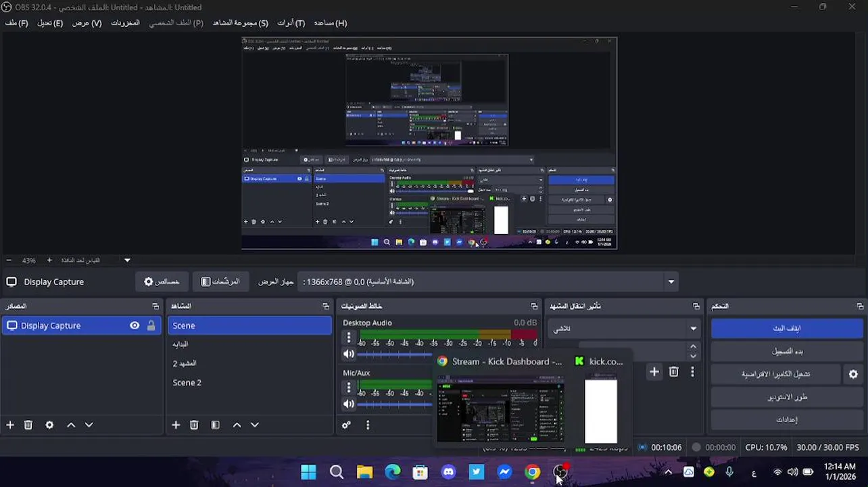Move the selected source down

(x=89, y=425)
